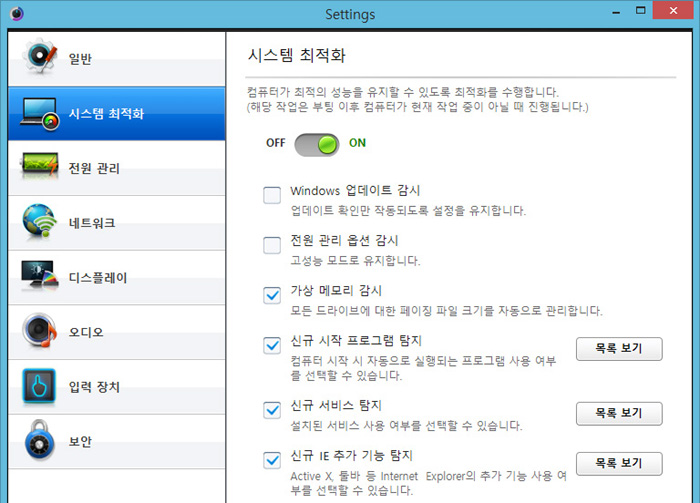Click 목록 보기 for 신규 IE 추가 기능

pyautogui.click(x=619, y=464)
